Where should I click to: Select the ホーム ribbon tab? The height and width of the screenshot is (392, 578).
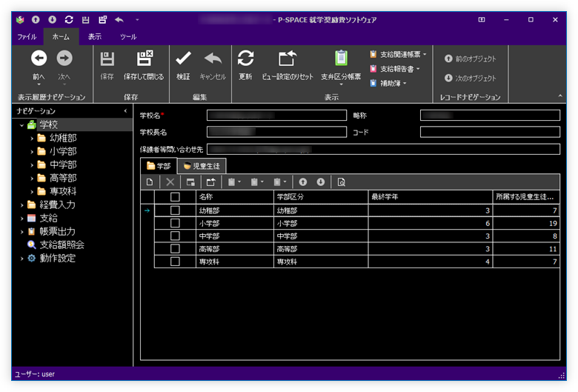click(61, 37)
